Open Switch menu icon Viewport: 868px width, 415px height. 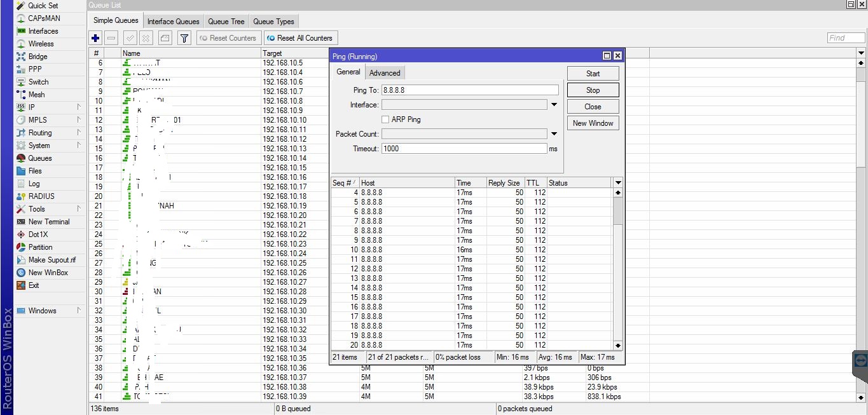click(21, 82)
